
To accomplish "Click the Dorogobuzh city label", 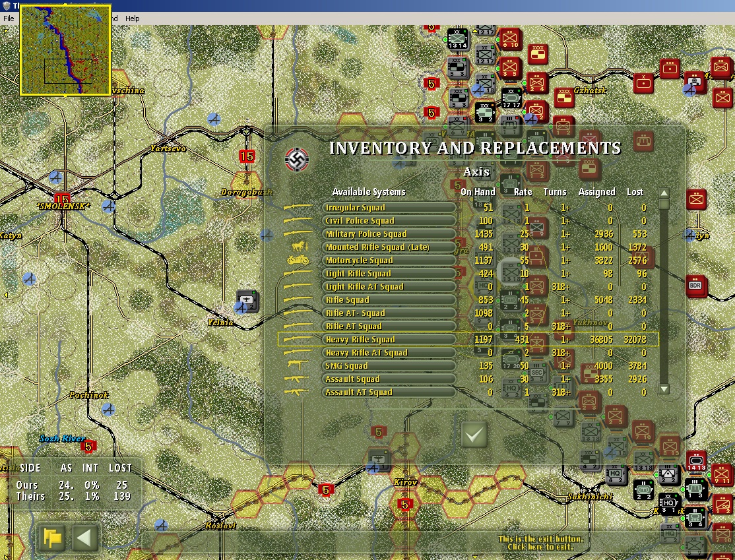I will point(247,192).
